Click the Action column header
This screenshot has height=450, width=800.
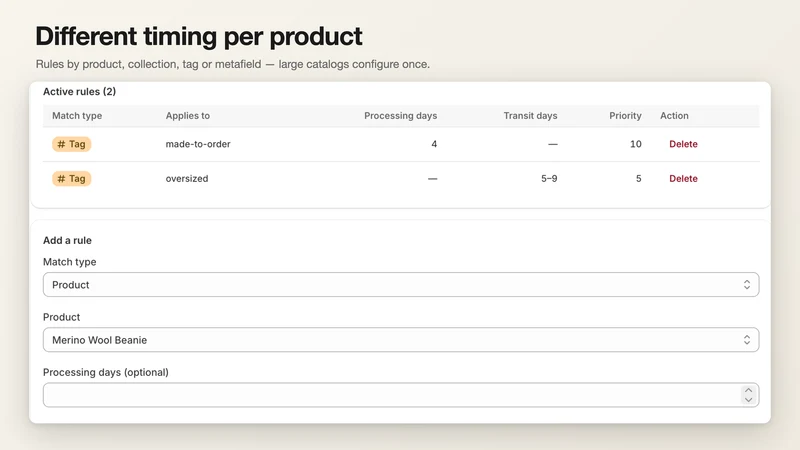pos(674,116)
